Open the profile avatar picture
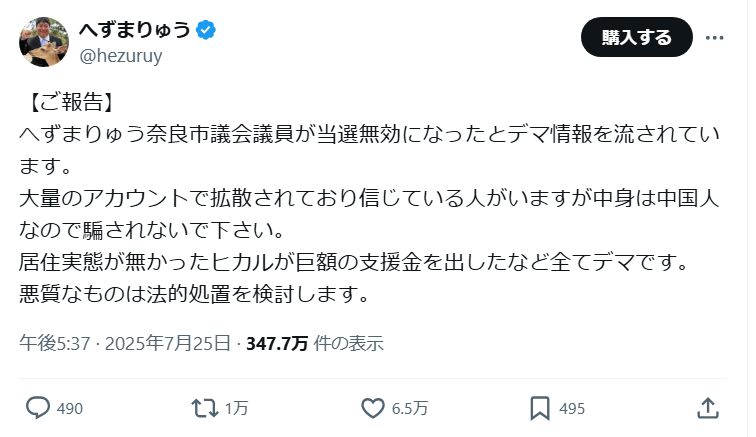 [x=44, y=41]
